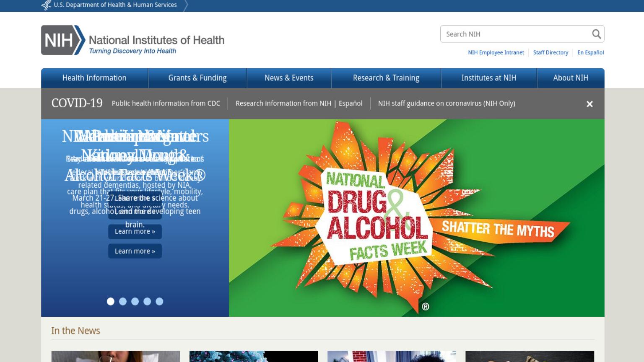Open the Drug & Alcohol Facts Week banner image
The image size is (644, 362).
click(x=417, y=218)
